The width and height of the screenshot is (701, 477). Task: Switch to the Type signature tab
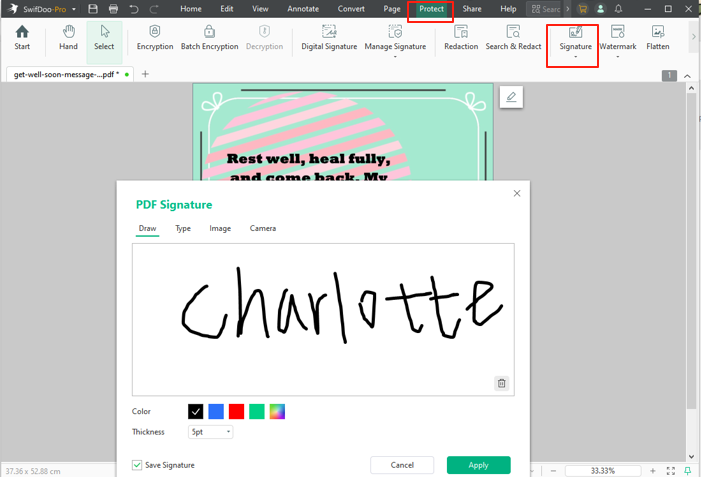tap(183, 228)
